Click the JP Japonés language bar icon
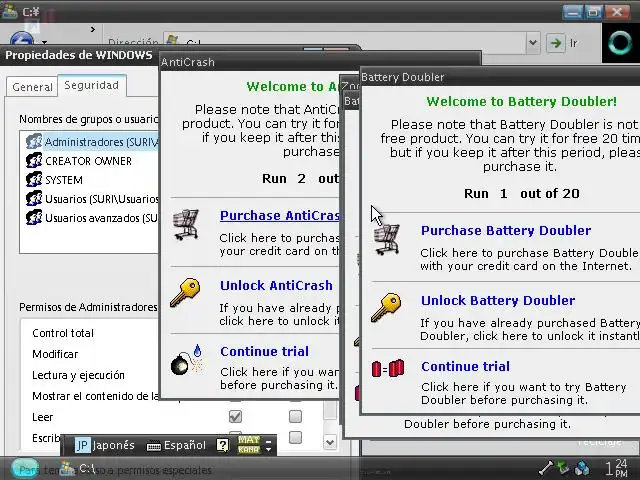The width and height of the screenshot is (640, 480). point(82,445)
